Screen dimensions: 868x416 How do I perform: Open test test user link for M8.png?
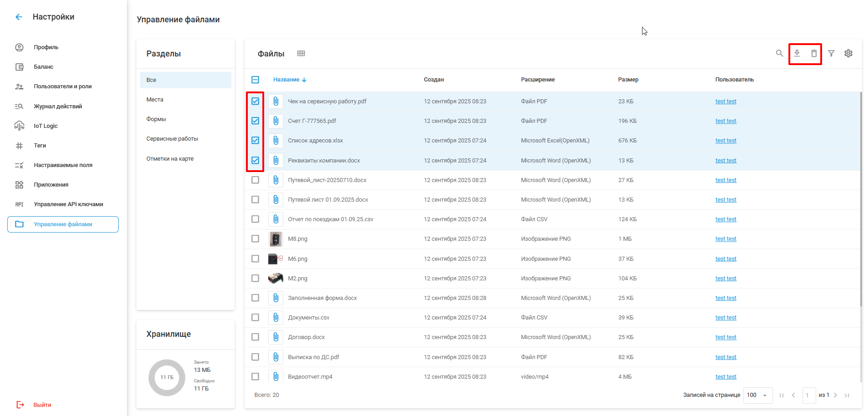point(726,239)
